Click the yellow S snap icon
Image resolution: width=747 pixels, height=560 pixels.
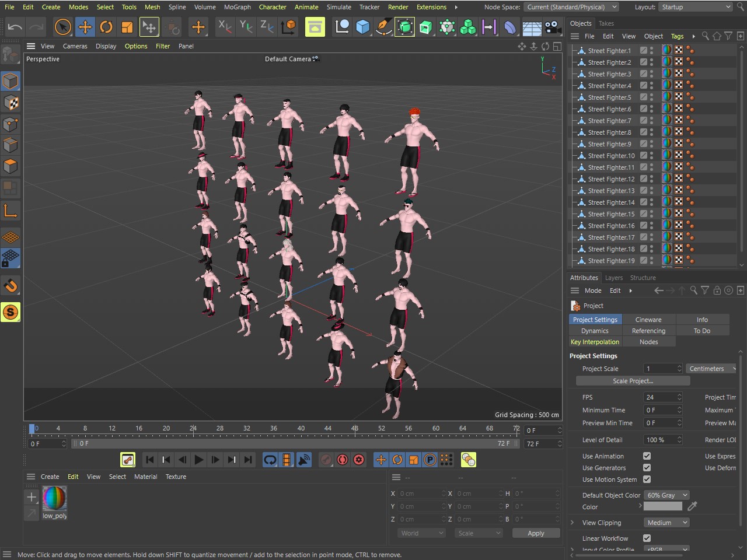pyautogui.click(x=10, y=312)
